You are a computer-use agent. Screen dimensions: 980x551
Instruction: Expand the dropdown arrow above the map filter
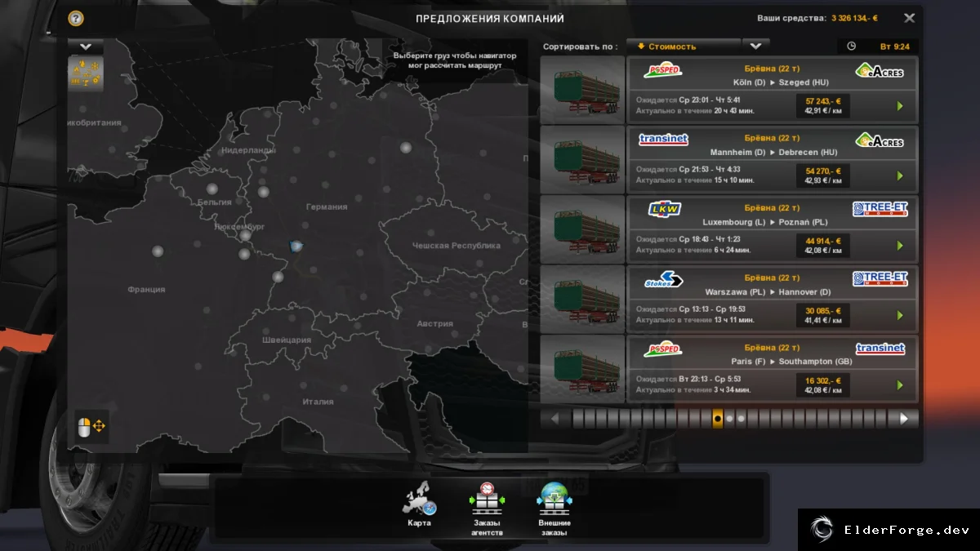click(86, 47)
